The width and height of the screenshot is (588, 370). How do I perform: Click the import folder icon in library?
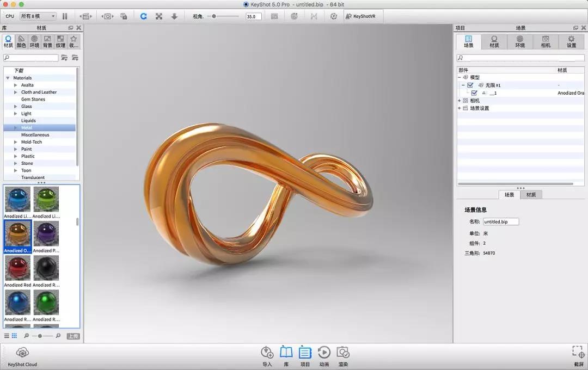tap(75, 58)
